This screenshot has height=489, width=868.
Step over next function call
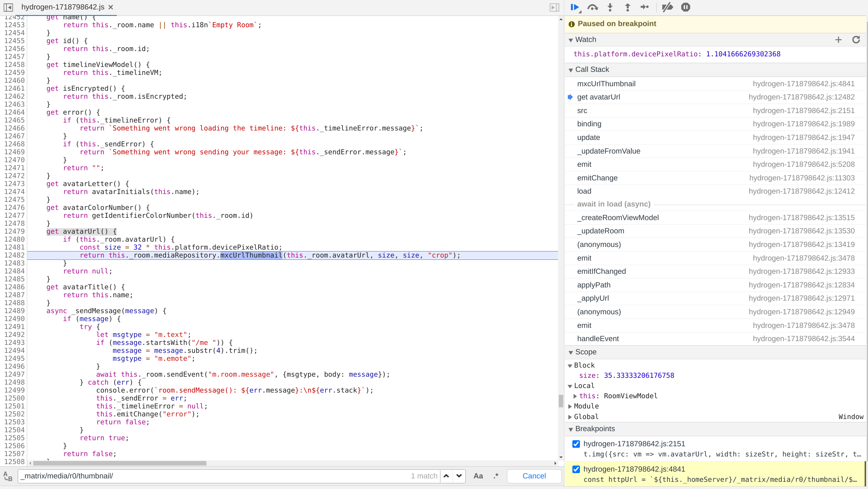point(592,7)
